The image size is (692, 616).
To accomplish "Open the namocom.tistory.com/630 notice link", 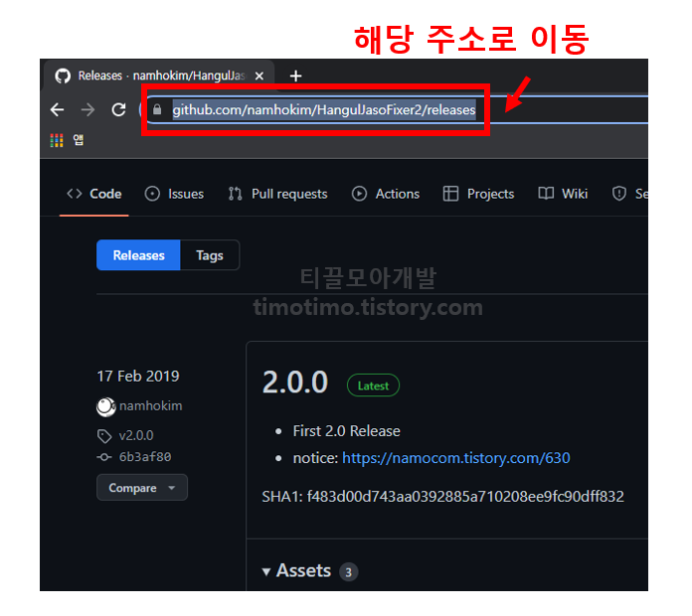I will 456,458.
